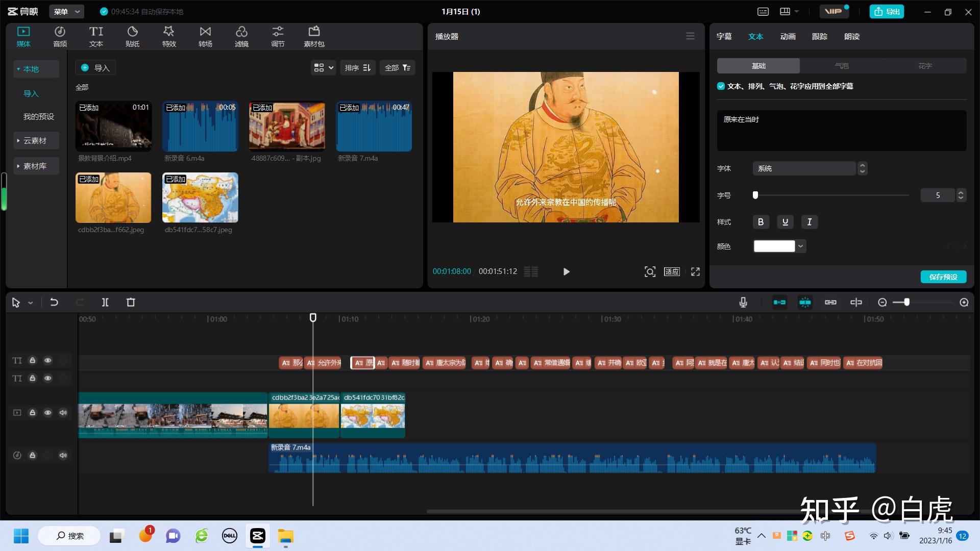
Task: Open the 贴纸 stickers panel
Action: 132,37
